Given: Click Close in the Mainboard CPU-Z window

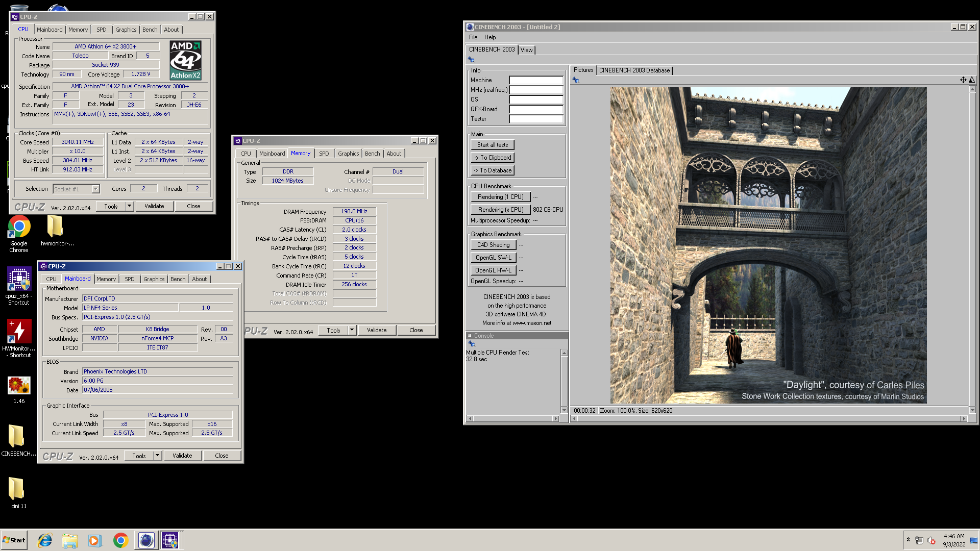Looking at the screenshot, I should pyautogui.click(x=222, y=456).
